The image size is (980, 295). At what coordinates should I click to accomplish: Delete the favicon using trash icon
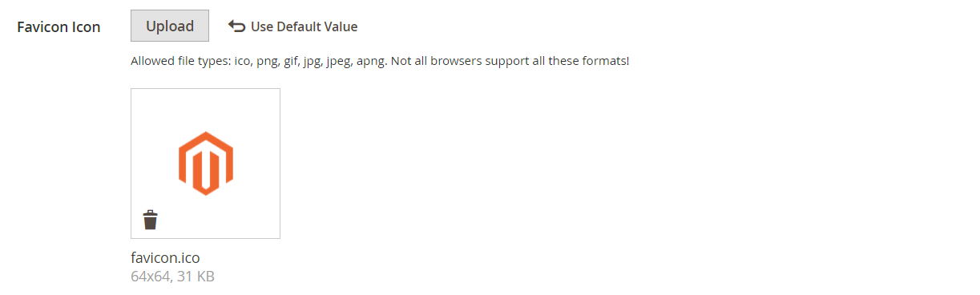click(x=150, y=220)
